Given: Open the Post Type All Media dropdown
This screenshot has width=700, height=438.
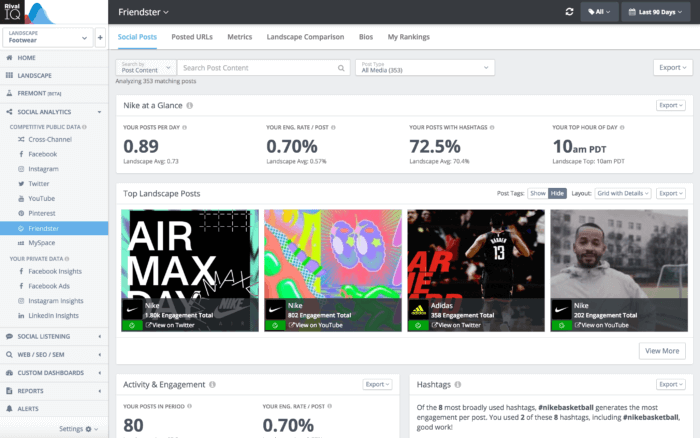Looking at the screenshot, I should 425,68.
